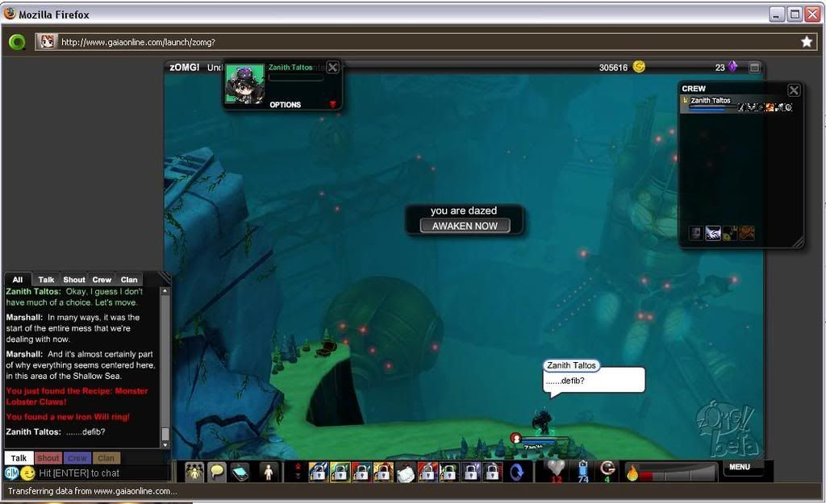Click the gold coin icon
This screenshot has width=826, height=504.
[639, 66]
